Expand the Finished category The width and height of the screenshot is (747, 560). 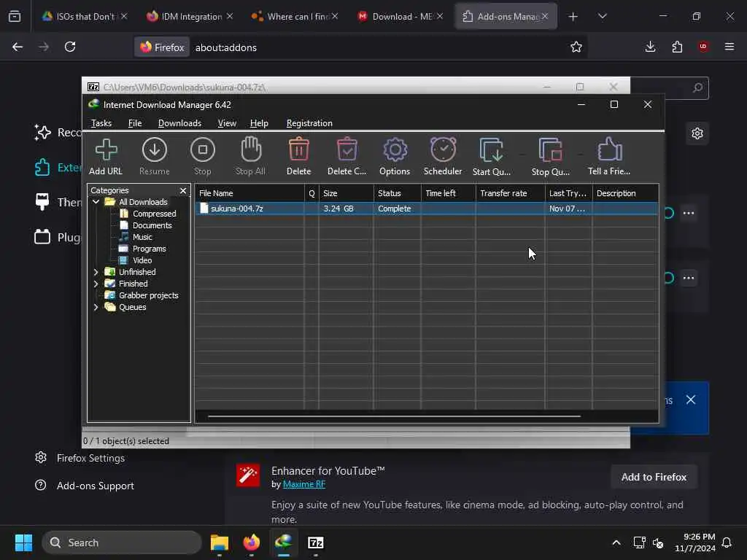coord(96,284)
